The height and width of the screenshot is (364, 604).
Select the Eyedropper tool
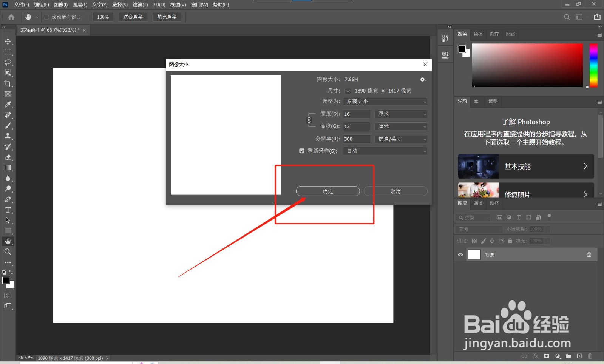[8, 105]
